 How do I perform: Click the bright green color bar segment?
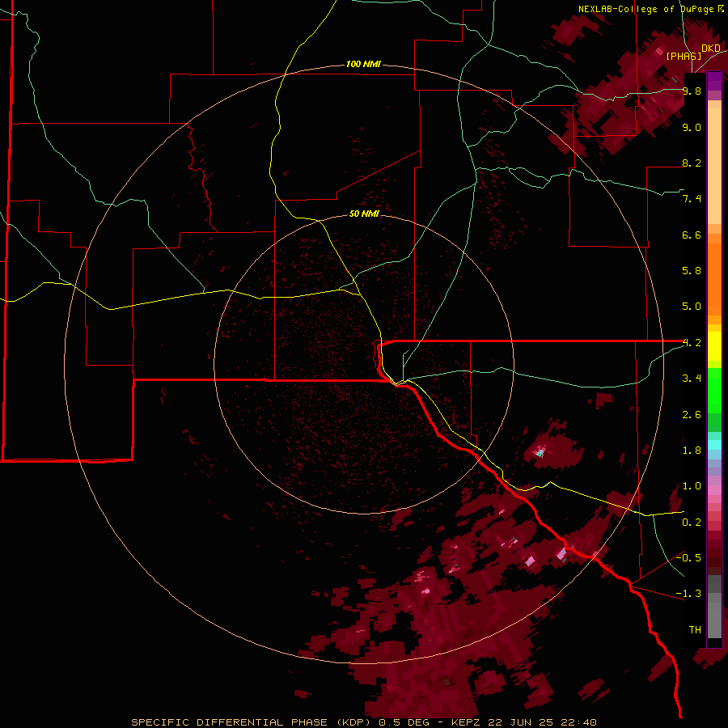click(714, 390)
